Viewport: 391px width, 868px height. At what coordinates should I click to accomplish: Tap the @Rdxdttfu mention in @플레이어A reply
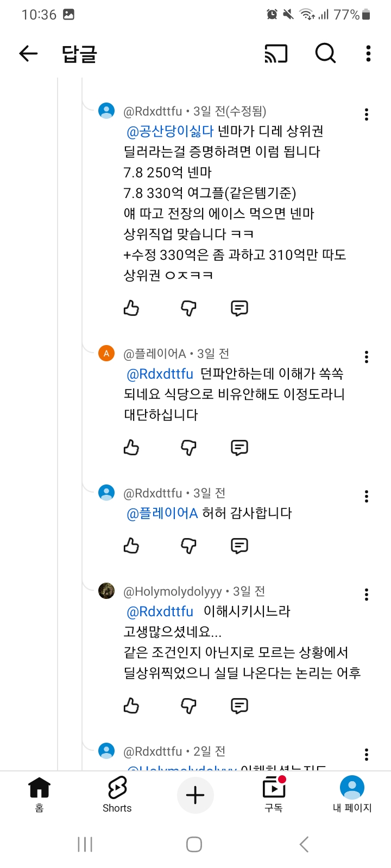160,374
